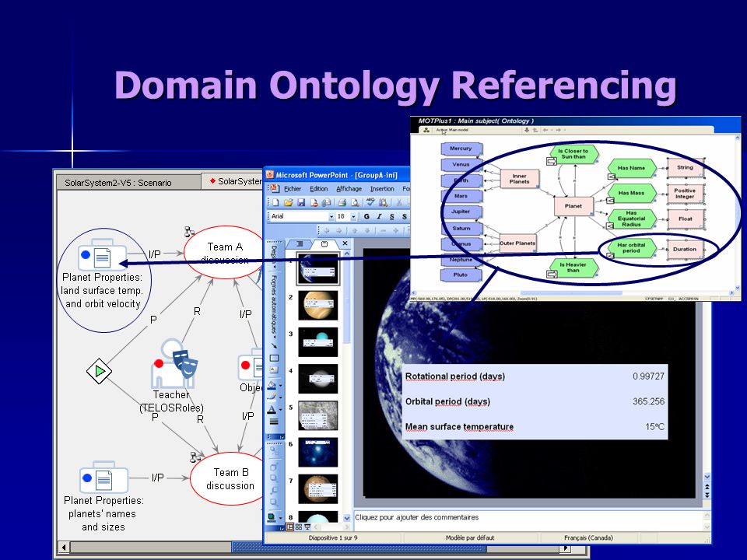The height and width of the screenshot is (560, 747).
Task: Click 'Français (Canada)' in status bar
Action: click(588, 537)
